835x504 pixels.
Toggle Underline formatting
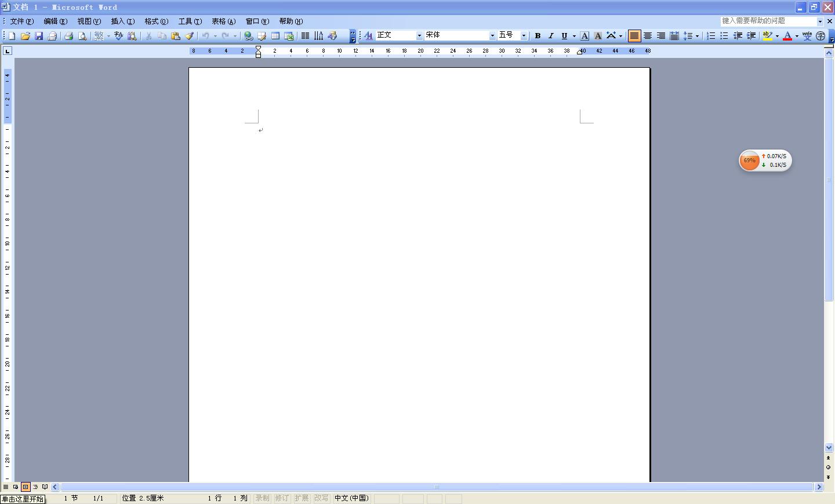point(564,36)
